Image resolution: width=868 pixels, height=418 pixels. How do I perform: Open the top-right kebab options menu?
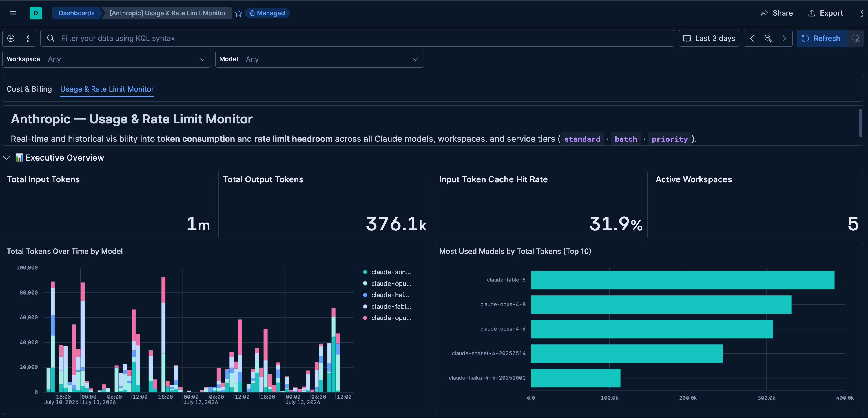pos(862,13)
